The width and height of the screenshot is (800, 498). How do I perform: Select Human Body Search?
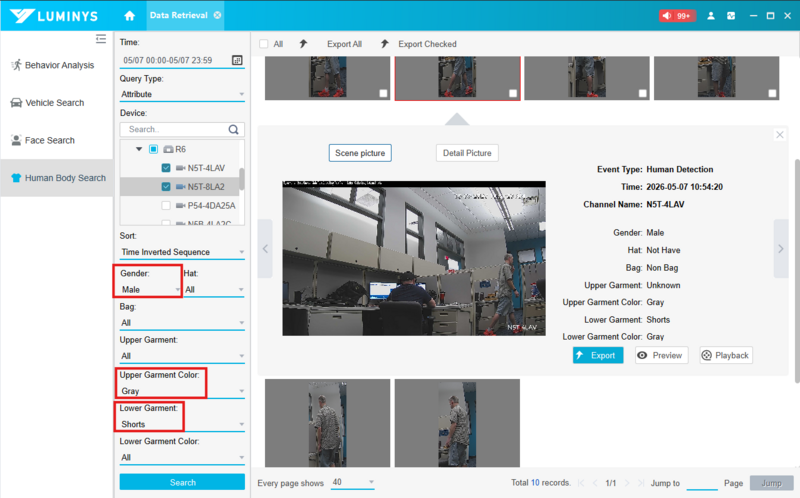(x=58, y=178)
